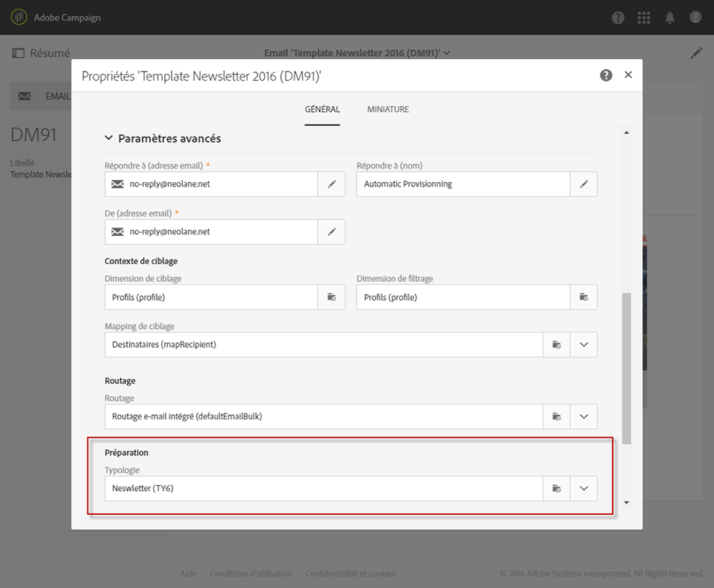This screenshot has width=714, height=588.
Task: Click the edit pencil on page header
Action: click(696, 53)
